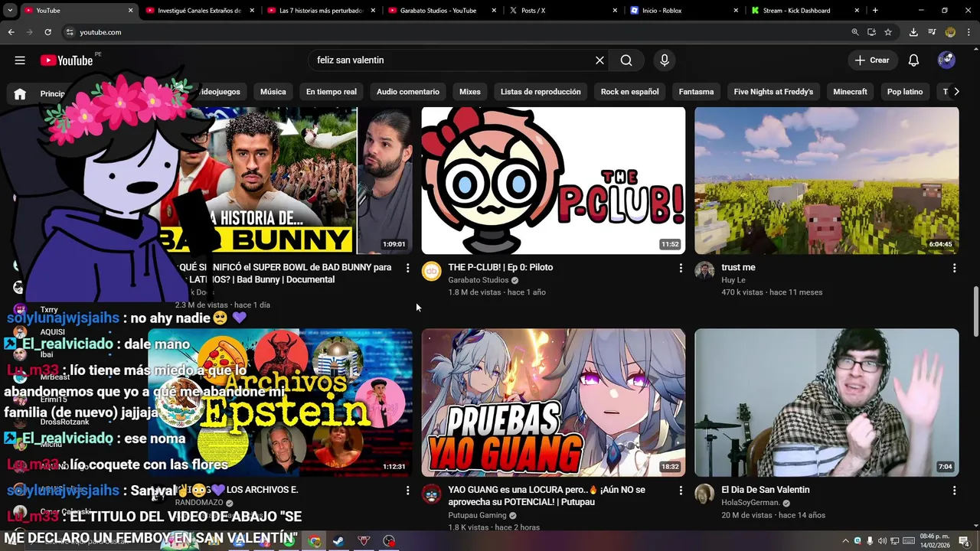Open more options for trust me video
The height and width of the screenshot is (551, 980).
click(x=954, y=269)
